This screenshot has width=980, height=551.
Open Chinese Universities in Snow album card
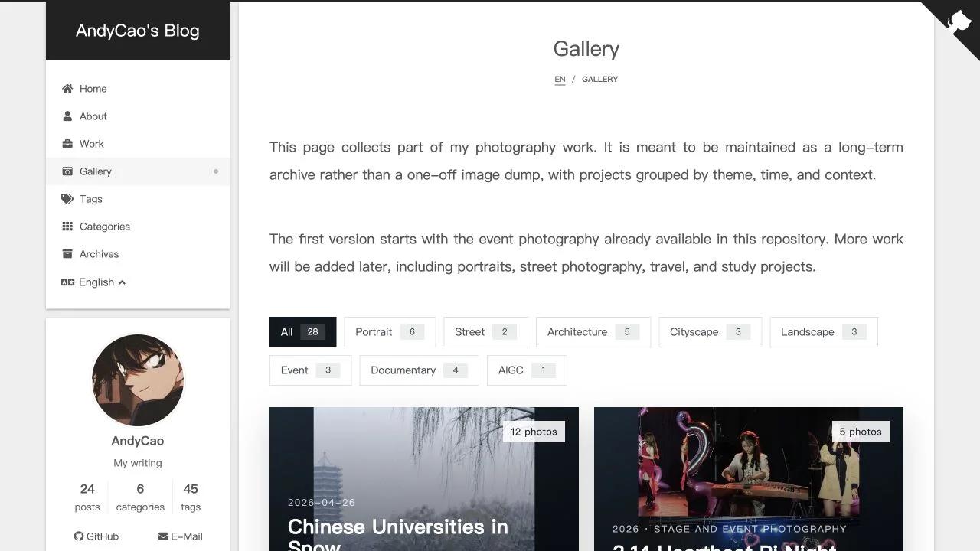pyautogui.click(x=424, y=479)
